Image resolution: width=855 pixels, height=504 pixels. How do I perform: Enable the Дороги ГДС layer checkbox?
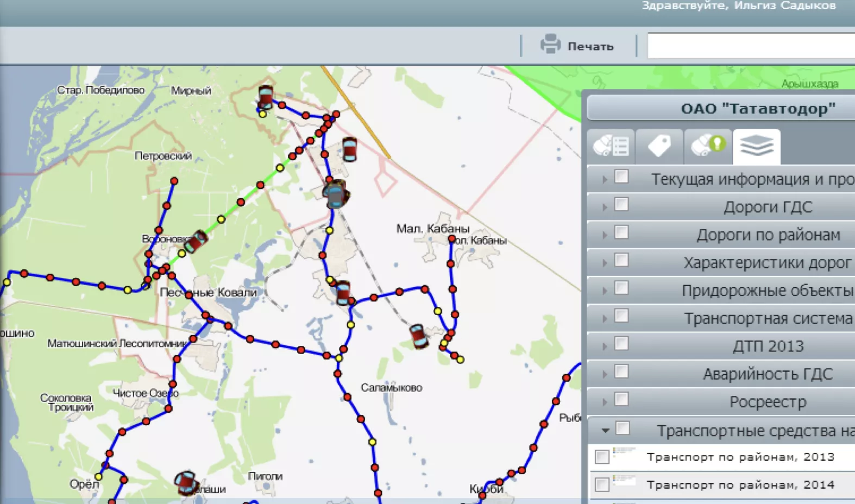point(621,205)
